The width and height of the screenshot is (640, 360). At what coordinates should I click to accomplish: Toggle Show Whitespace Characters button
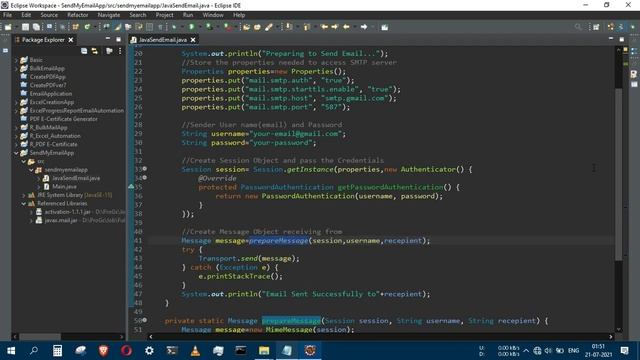[160, 27]
